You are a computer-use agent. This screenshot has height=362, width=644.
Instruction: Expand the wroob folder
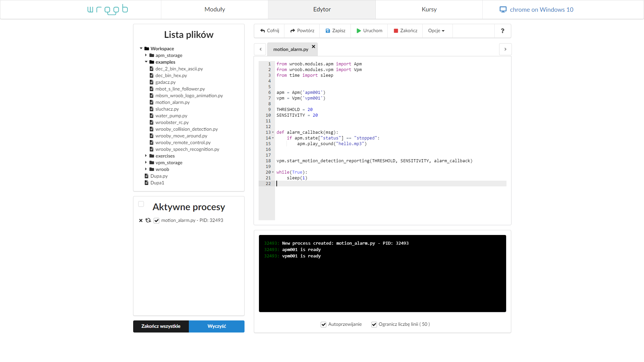pyautogui.click(x=146, y=169)
